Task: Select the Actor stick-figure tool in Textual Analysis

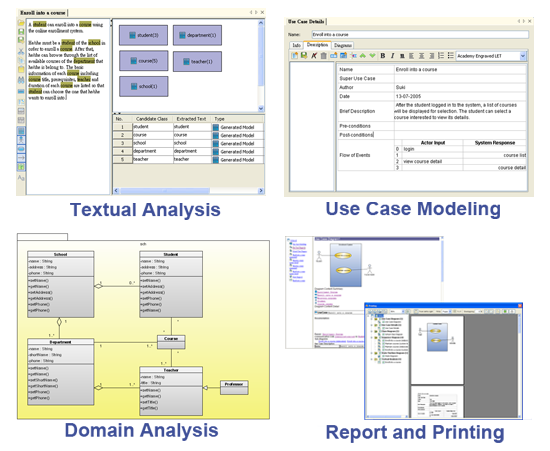Action: (21, 140)
